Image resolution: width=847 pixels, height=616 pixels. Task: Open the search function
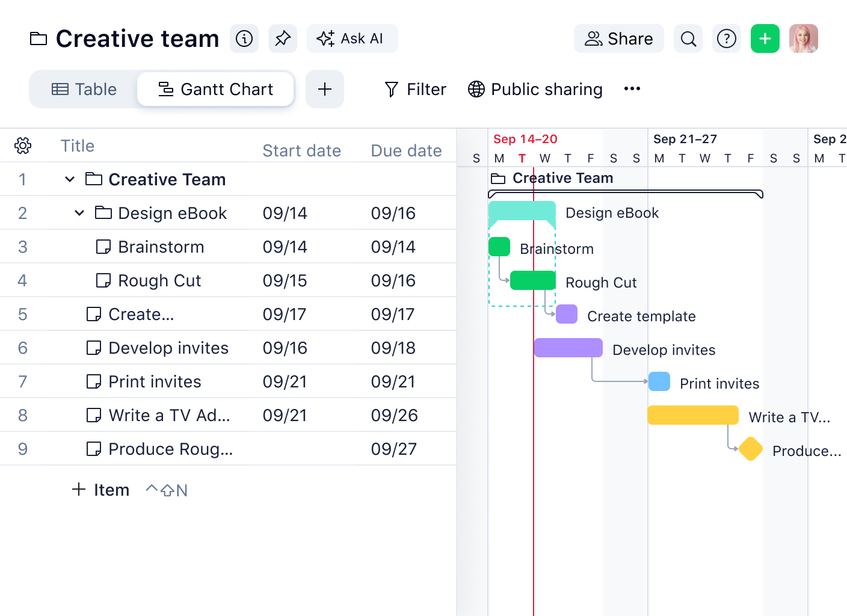(688, 38)
